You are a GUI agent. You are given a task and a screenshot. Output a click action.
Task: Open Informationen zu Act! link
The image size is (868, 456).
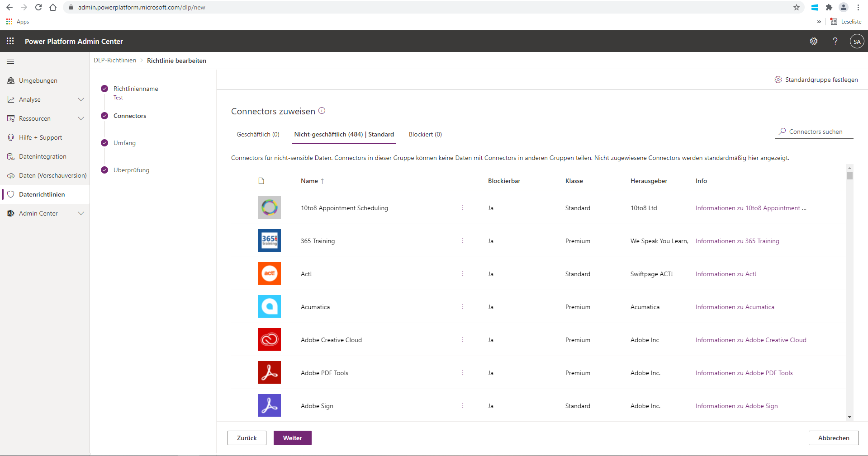(726, 274)
